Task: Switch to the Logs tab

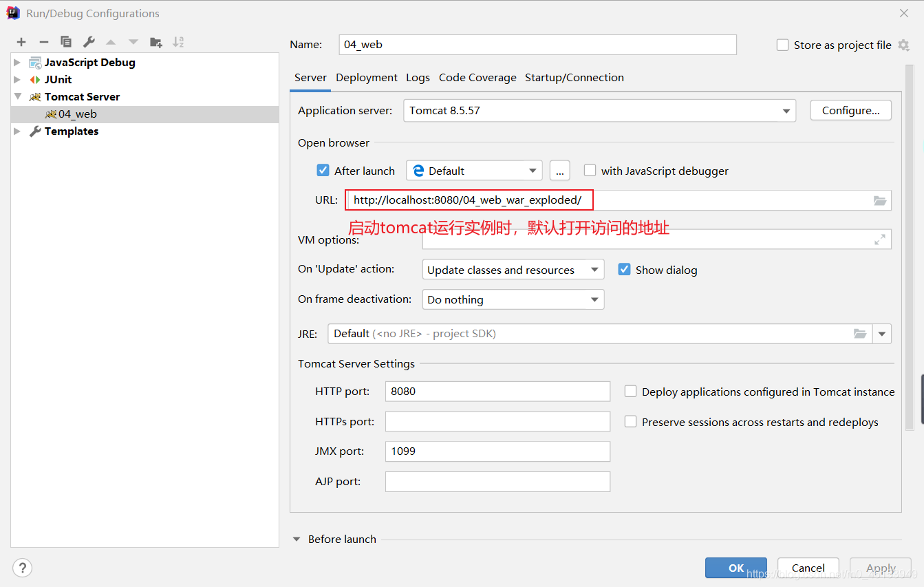Action: [x=418, y=78]
